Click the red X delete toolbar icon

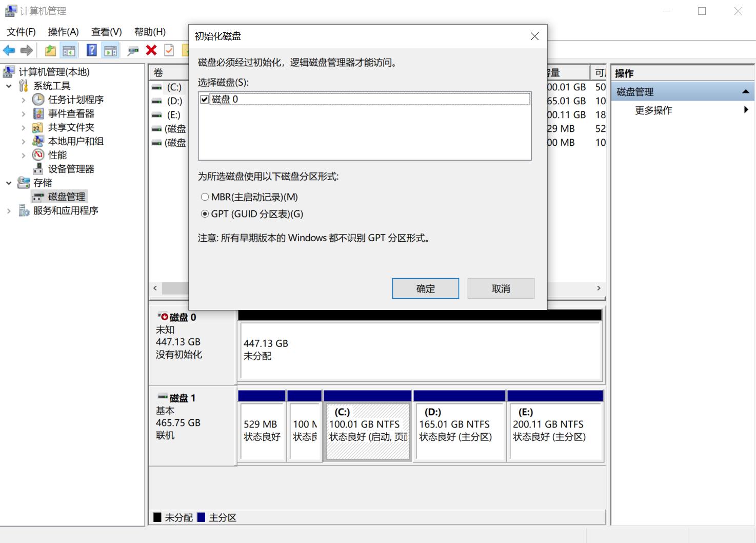pyautogui.click(x=150, y=50)
